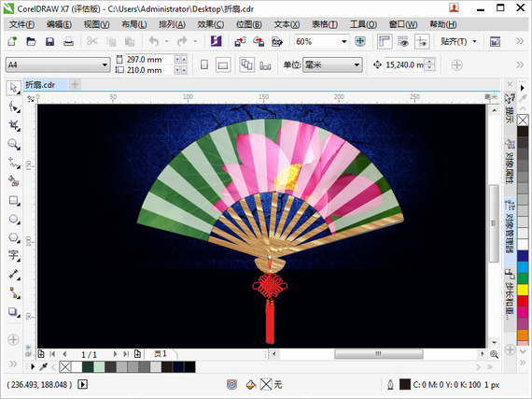This screenshot has width=532, height=399.
Task: Select the Ellipse tool
Action: [14, 219]
